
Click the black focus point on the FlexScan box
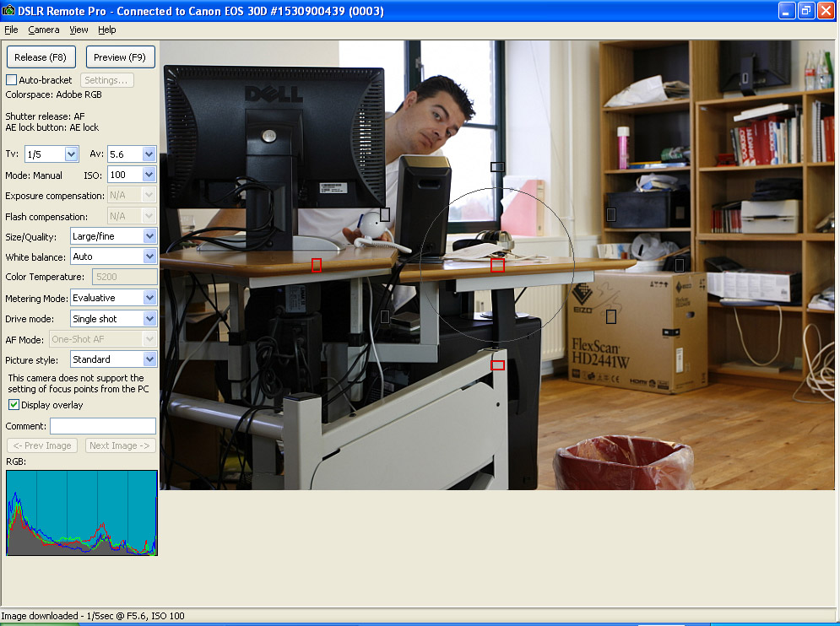(610, 317)
